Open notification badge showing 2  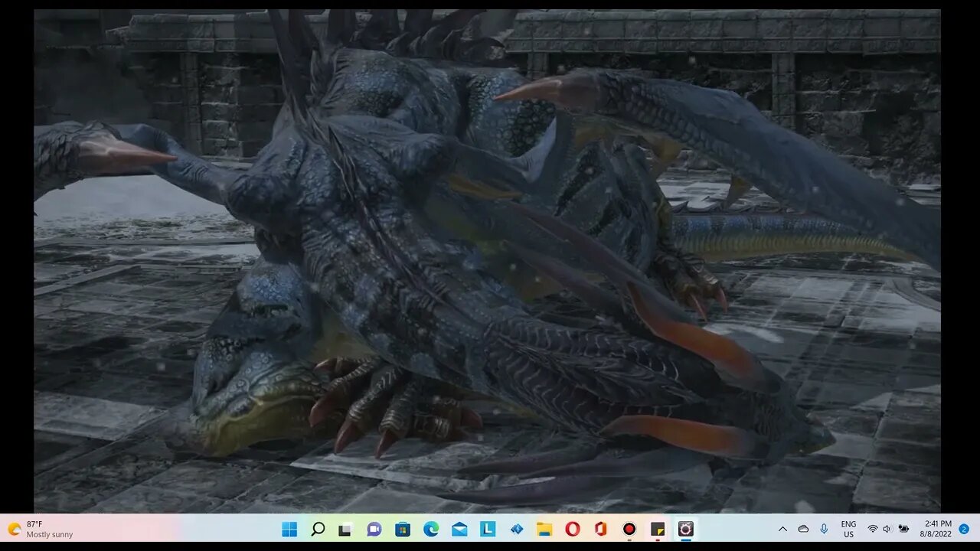click(x=964, y=529)
